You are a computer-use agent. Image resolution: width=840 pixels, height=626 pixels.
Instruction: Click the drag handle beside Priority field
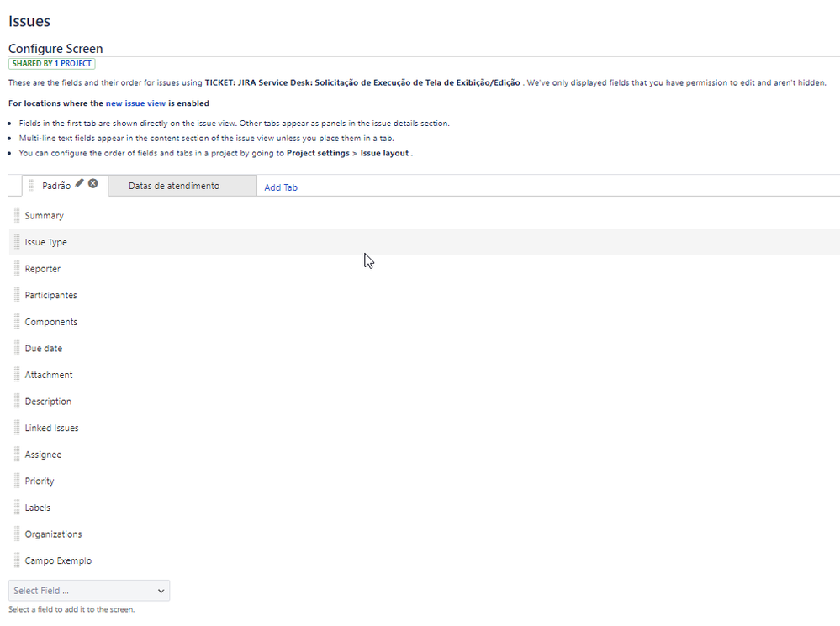(17, 481)
